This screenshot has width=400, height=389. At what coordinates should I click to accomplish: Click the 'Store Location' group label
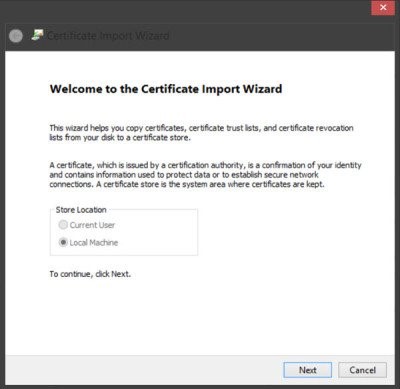[x=81, y=210]
